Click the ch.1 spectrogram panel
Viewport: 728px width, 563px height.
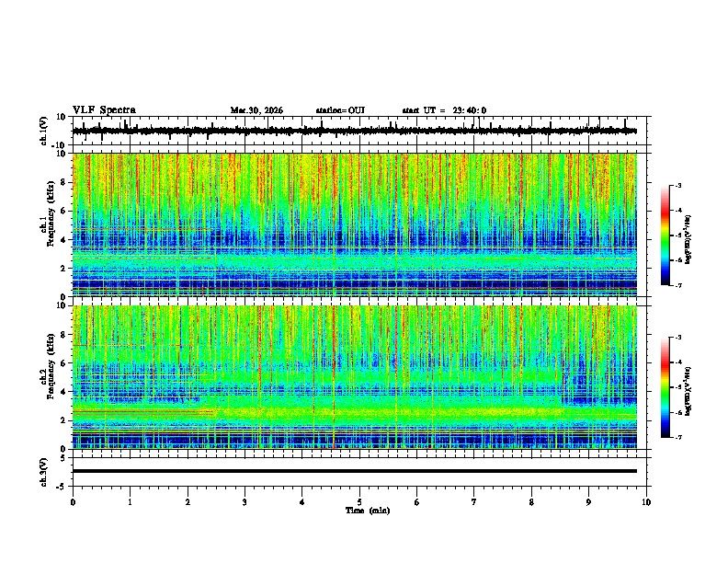point(354,224)
